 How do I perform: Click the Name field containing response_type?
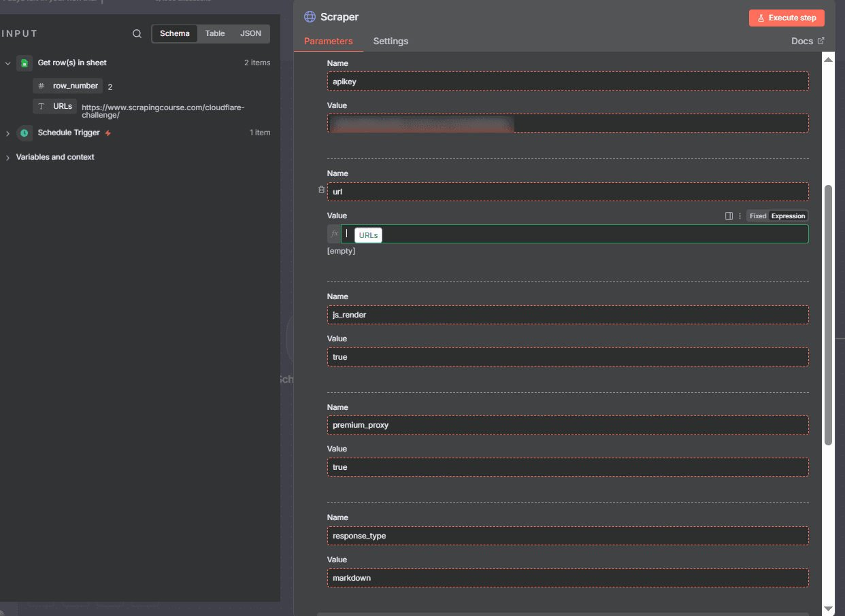pos(568,536)
